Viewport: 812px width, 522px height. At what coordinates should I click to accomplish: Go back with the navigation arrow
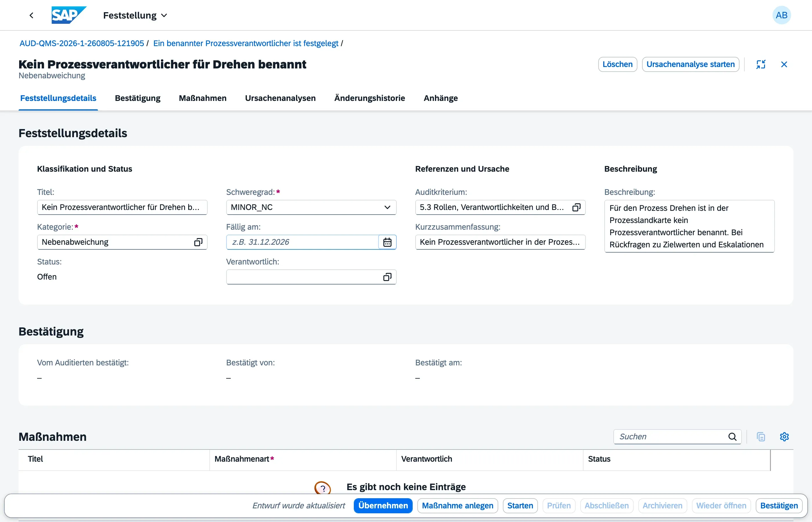(32, 15)
